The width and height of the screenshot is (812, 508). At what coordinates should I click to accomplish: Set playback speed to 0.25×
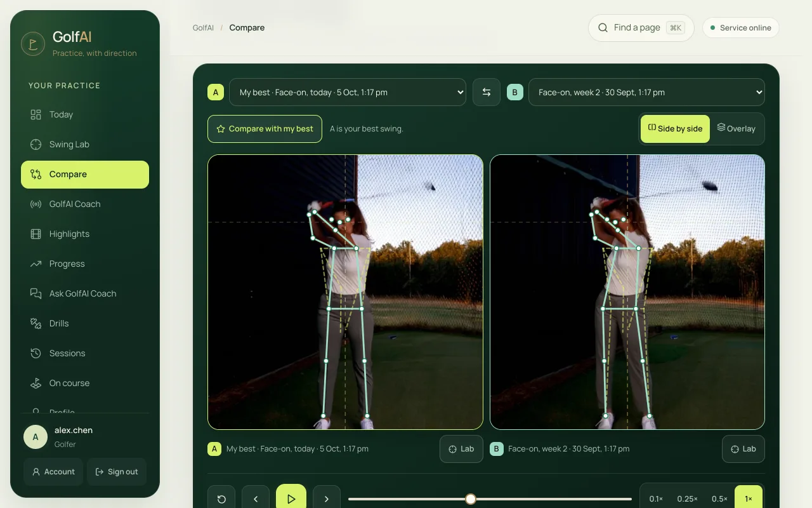[x=688, y=499]
